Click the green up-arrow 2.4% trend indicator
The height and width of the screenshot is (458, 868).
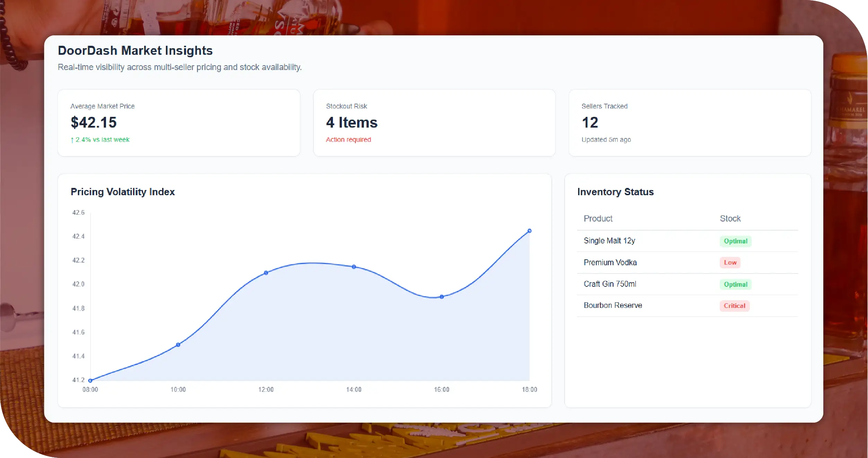(x=100, y=139)
